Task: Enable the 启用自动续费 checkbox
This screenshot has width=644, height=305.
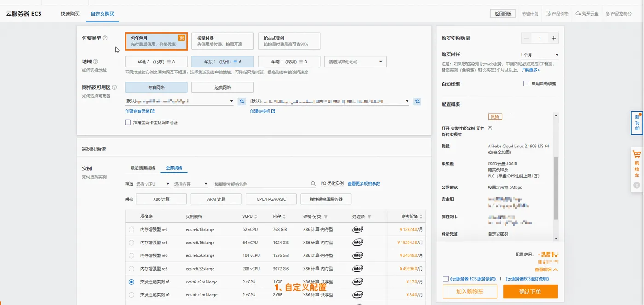Action: [526, 84]
